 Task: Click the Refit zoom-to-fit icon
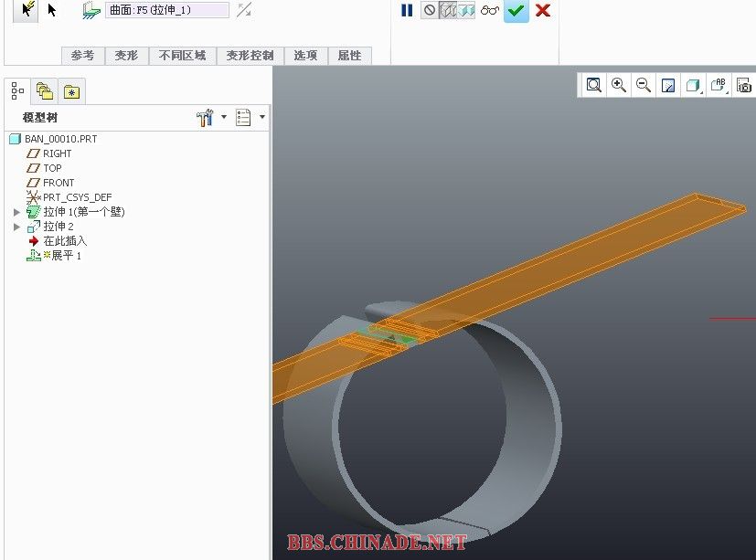point(594,85)
